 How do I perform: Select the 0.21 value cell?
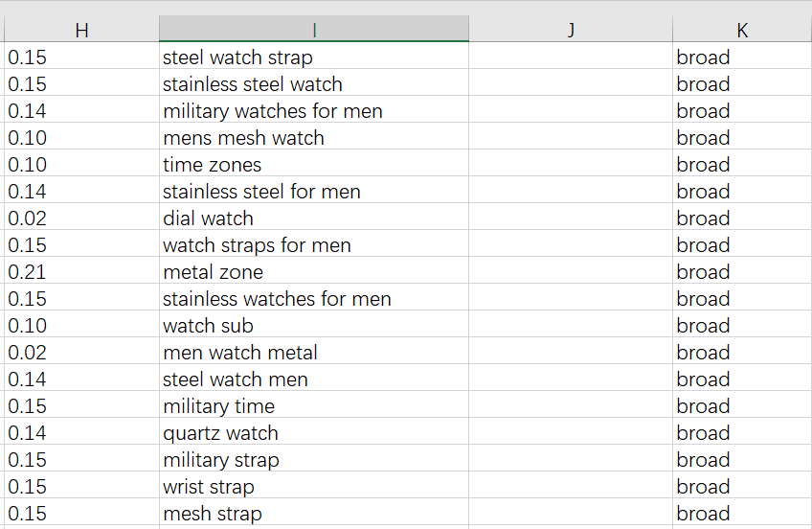pos(81,272)
